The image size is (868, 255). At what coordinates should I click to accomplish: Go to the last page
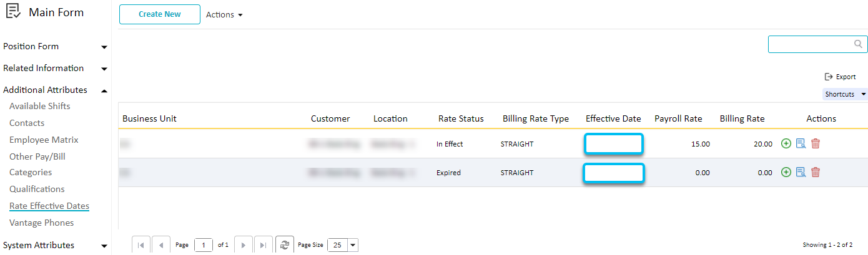264,245
